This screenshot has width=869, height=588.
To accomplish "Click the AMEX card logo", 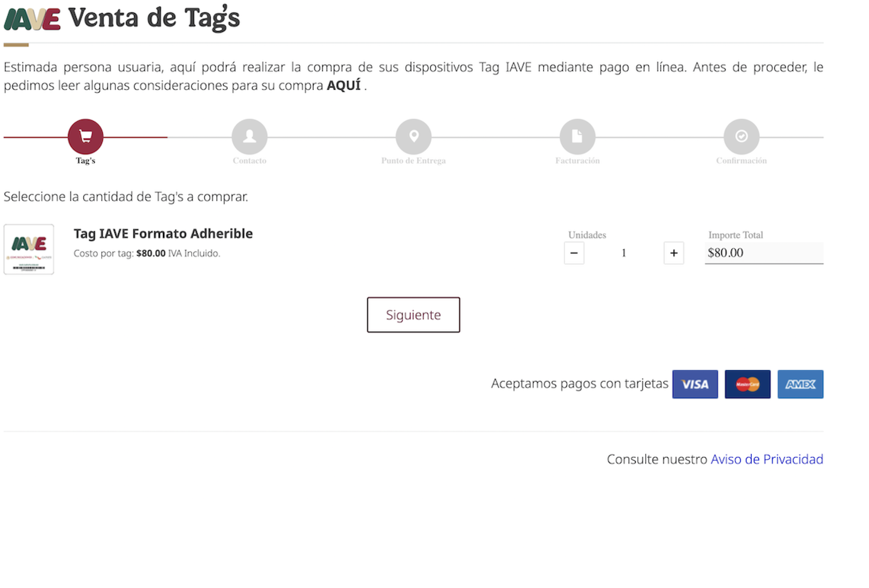I will (800, 384).
